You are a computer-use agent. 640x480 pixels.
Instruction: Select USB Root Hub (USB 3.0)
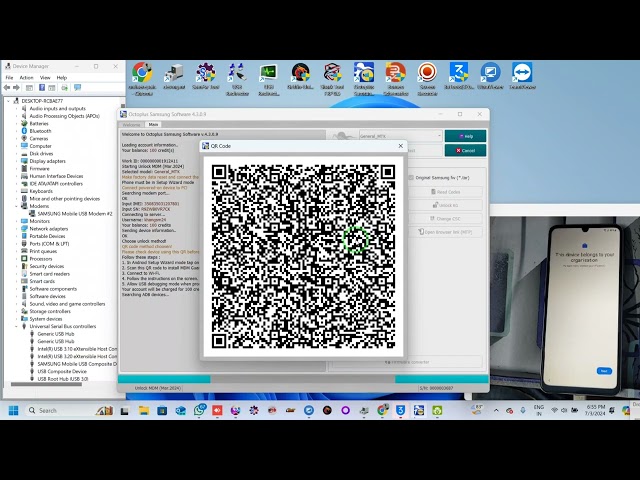[62, 379]
